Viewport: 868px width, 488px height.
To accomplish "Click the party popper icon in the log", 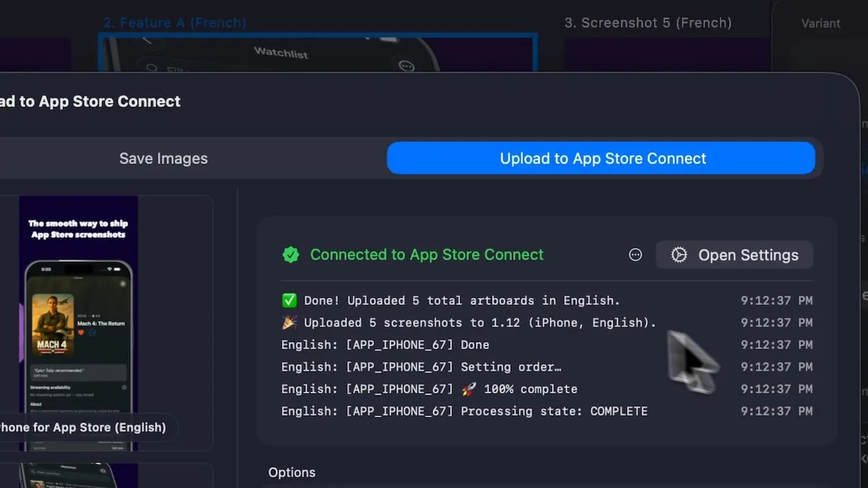I will (x=289, y=322).
